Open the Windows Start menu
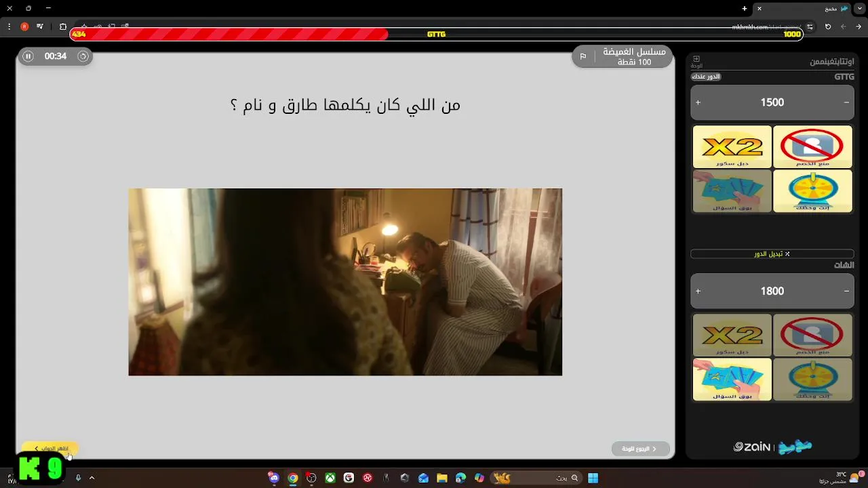Viewport: 868px width, 488px height. [x=593, y=478]
